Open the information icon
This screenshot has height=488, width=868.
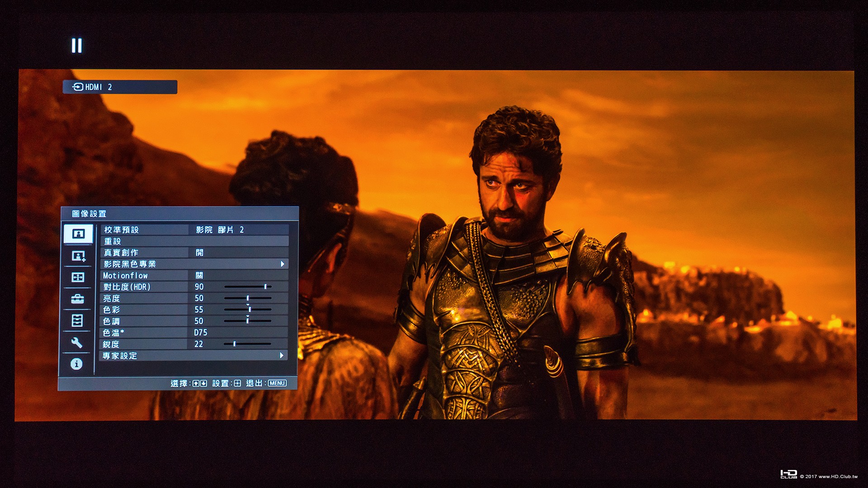click(x=76, y=364)
